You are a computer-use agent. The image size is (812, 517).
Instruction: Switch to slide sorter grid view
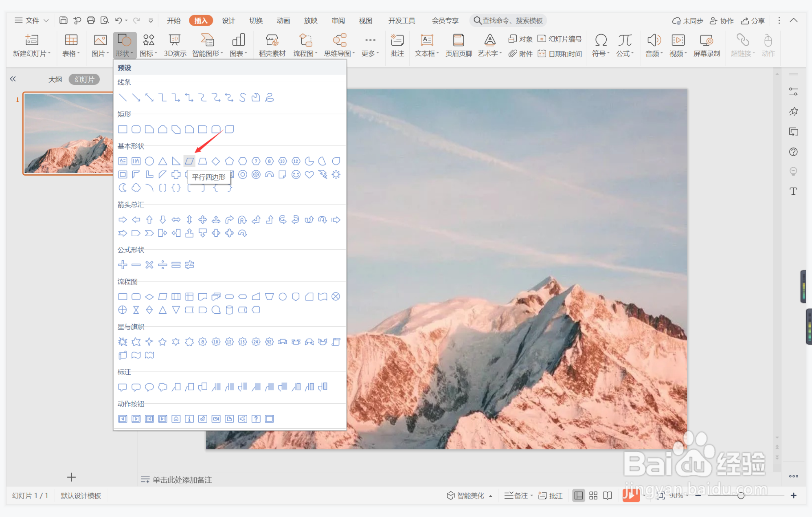click(593, 495)
